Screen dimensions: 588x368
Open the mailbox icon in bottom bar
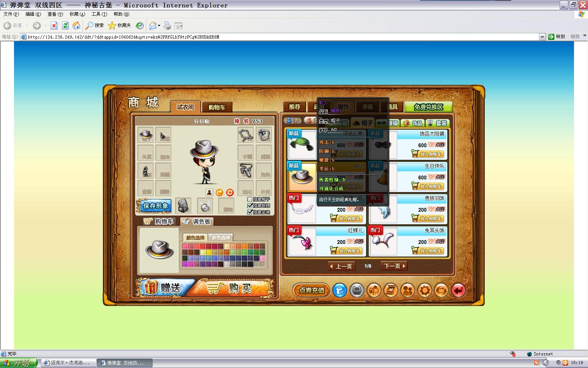coord(374,290)
